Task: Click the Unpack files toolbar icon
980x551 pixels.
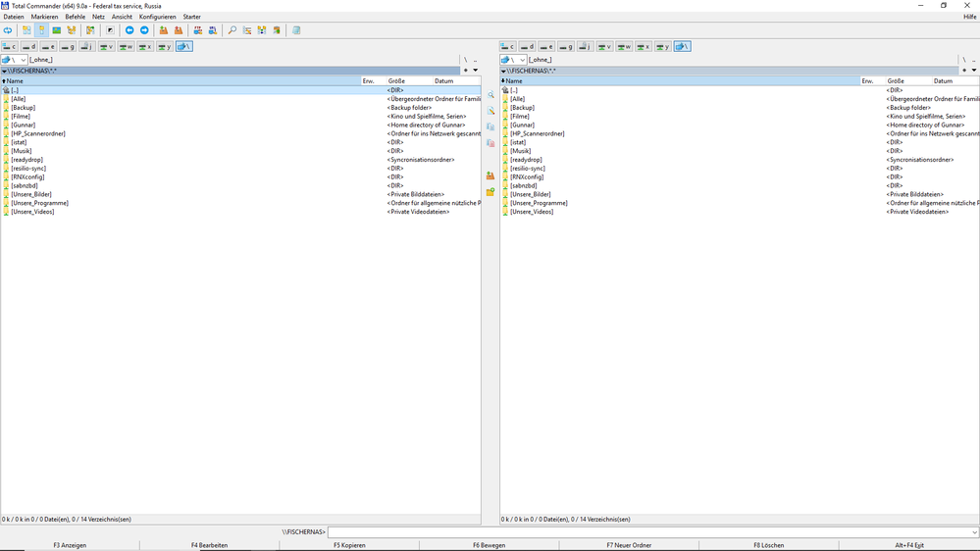Action: [x=179, y=30]
